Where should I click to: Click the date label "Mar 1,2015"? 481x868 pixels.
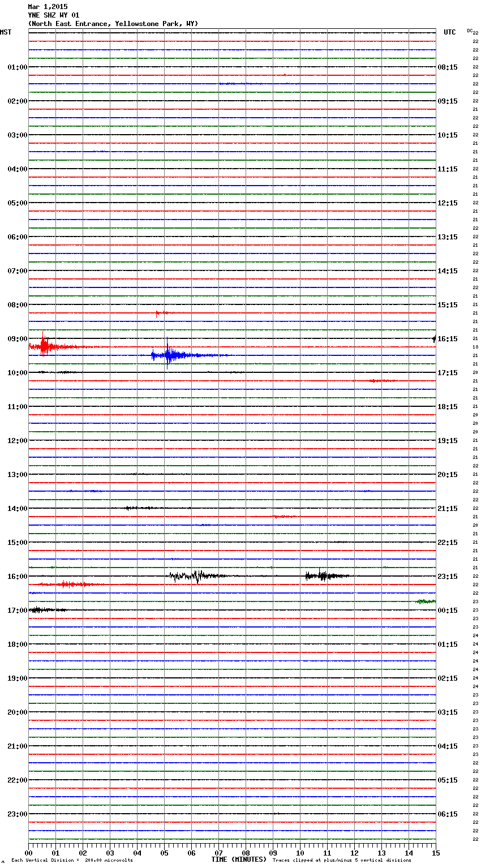[48, 7]
